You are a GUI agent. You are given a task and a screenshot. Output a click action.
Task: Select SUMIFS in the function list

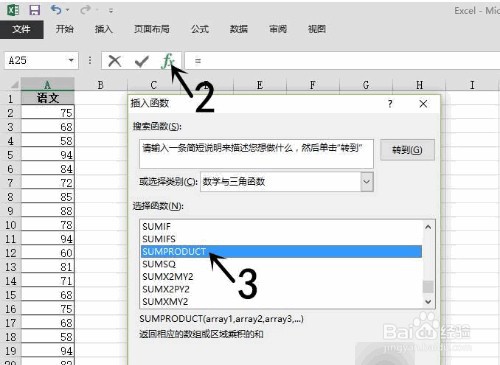[281, 239]
